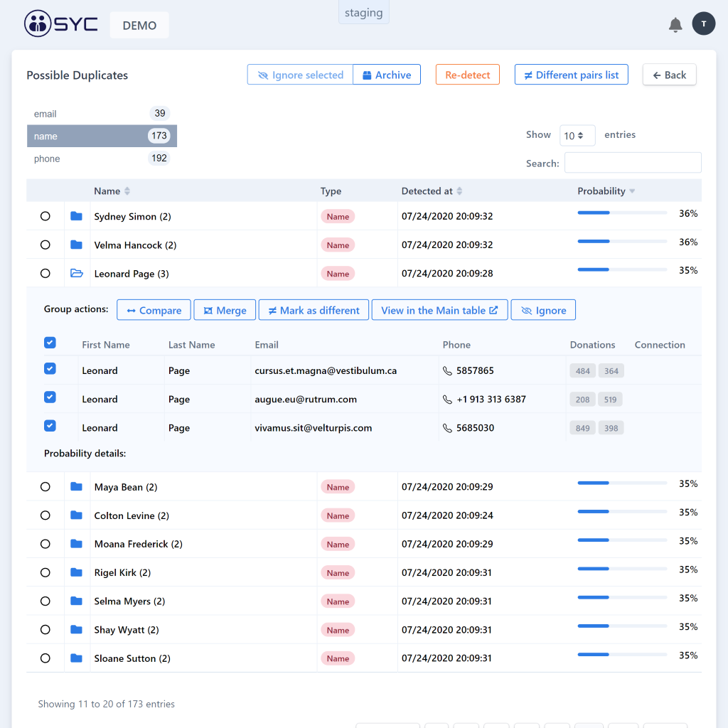Focus the Search input field
Viewport: 728px width, 728px height.
pos(632,163)
